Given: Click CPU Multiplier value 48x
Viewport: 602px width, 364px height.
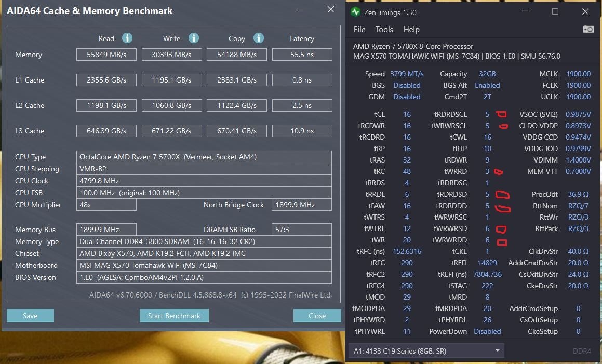Looking at the screenshot, I should (106, 205).
